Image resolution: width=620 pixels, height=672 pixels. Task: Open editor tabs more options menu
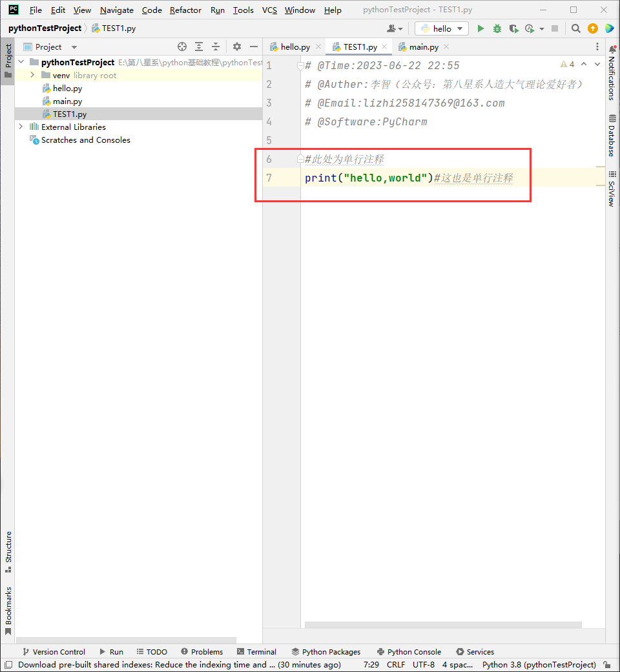597,47
